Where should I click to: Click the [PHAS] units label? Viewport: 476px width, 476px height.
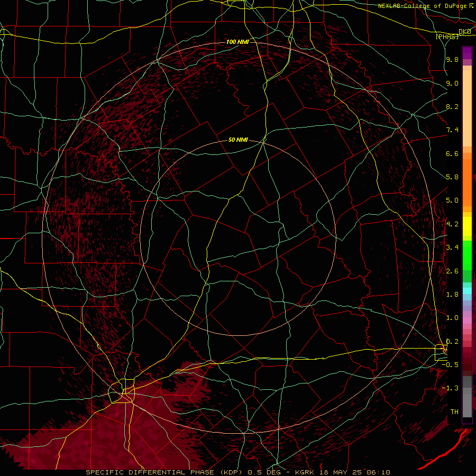coord(447,36)
